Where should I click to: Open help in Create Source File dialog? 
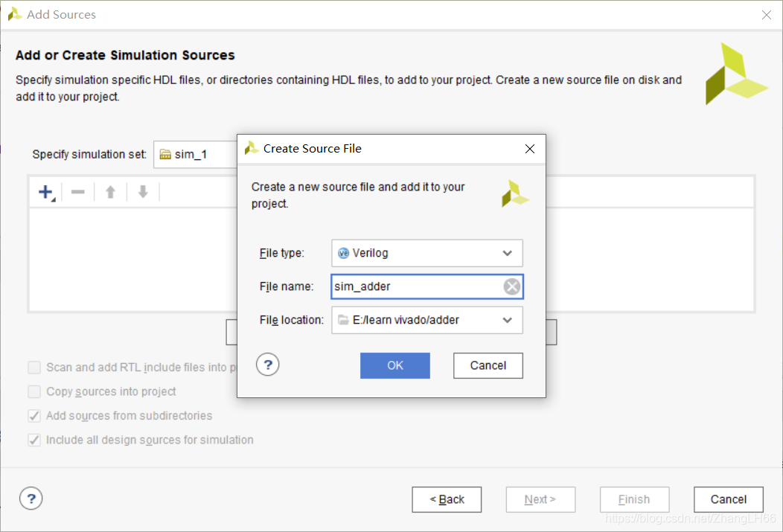pyautogui.click(x=268, y=365)
